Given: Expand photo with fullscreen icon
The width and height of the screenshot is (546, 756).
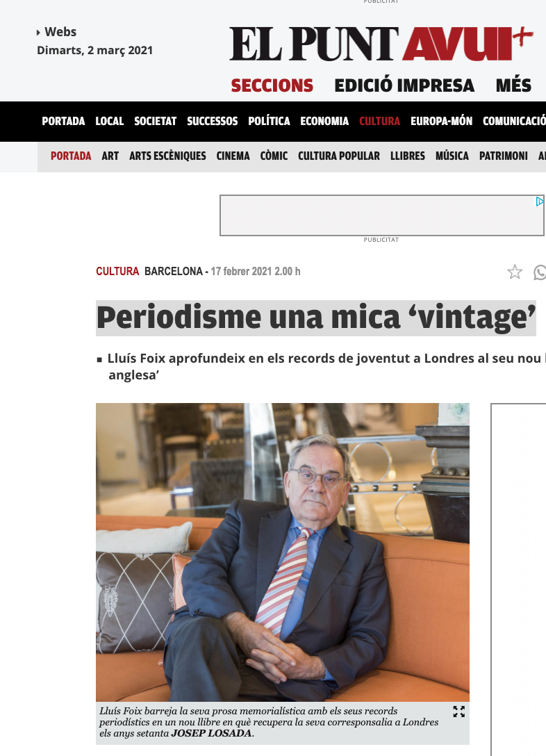Looking at the screenshot, I should click(x=458, y=712).
